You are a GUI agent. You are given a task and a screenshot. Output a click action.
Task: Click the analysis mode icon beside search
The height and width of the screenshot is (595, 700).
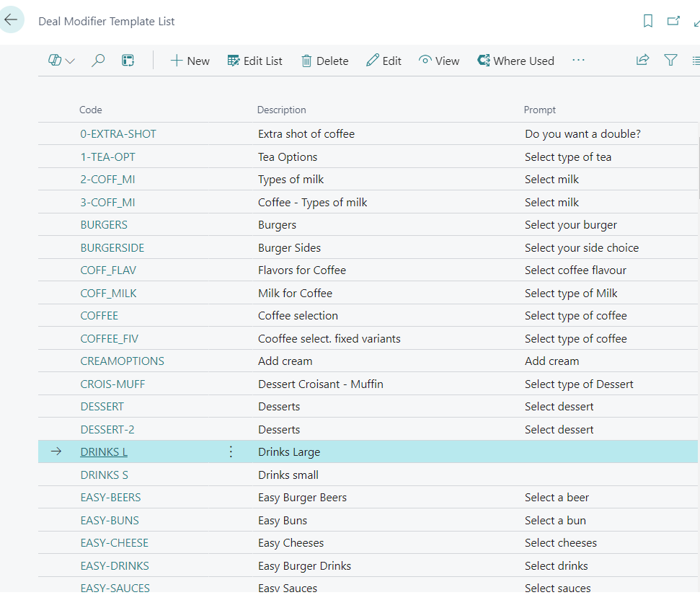tap(128, 61)
